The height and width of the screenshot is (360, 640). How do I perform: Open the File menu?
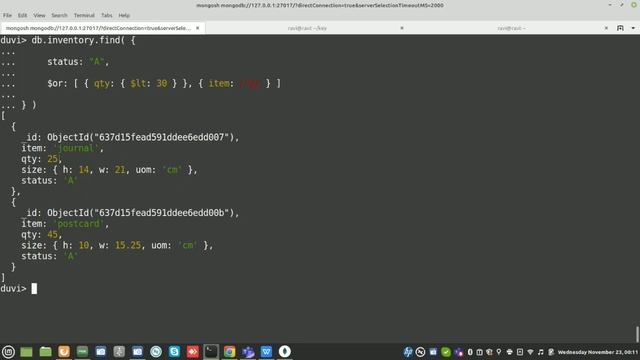(7, 16)
